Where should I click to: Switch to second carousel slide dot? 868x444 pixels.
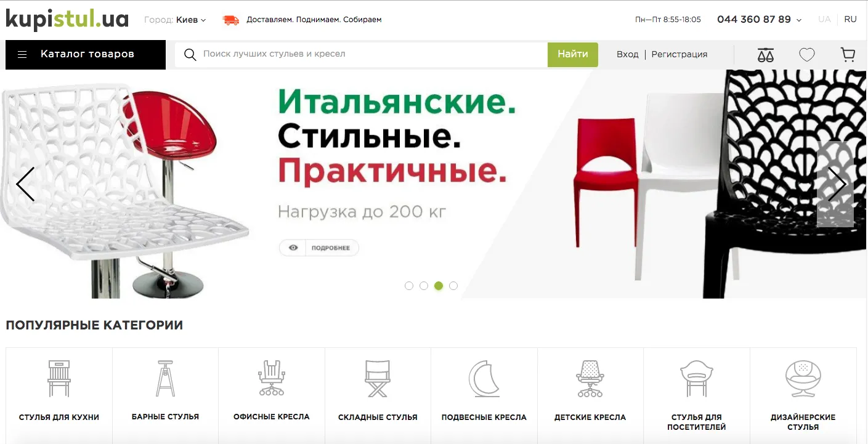[x=424, y=286]
